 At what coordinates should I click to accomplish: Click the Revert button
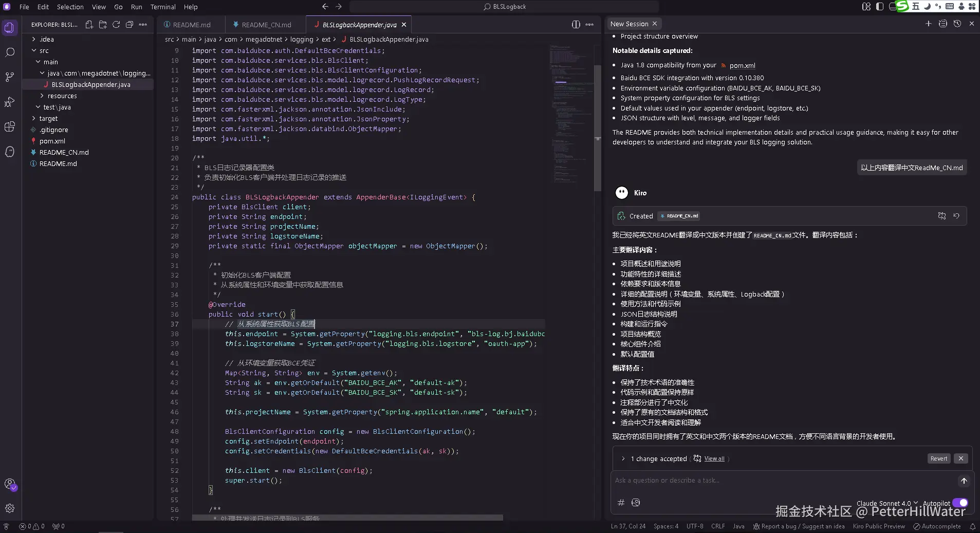(x=939, y=458)
